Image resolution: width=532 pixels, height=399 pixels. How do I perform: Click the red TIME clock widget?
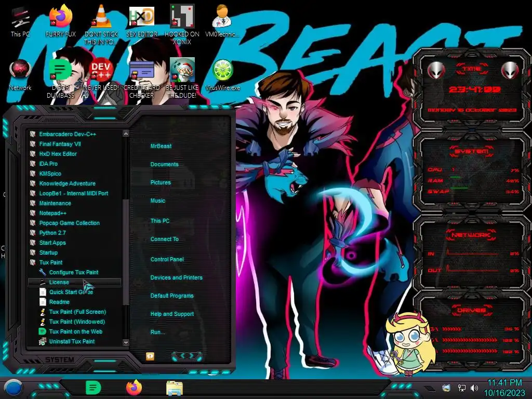[x=472, y=89]
